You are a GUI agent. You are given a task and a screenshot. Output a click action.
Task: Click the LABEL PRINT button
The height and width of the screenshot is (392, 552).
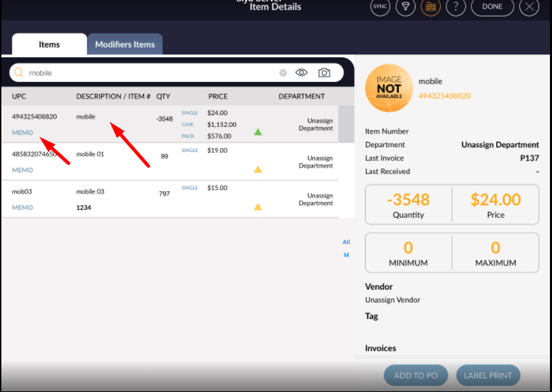488,375
